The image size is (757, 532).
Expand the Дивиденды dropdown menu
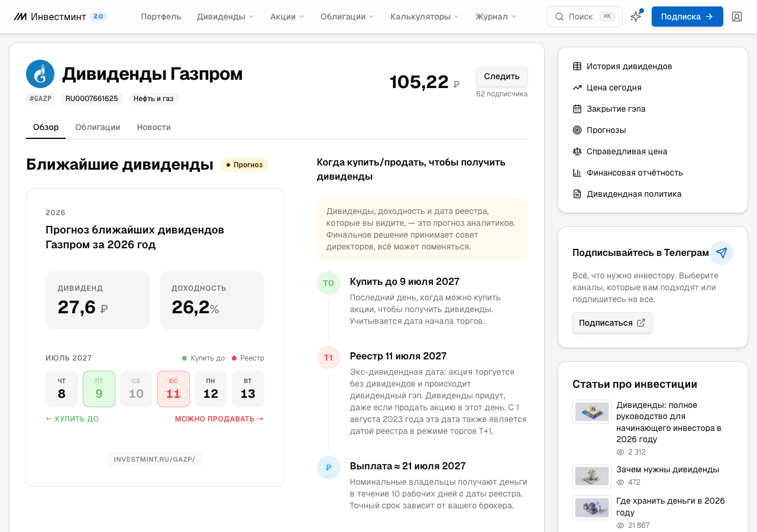(x=225, y=17)
